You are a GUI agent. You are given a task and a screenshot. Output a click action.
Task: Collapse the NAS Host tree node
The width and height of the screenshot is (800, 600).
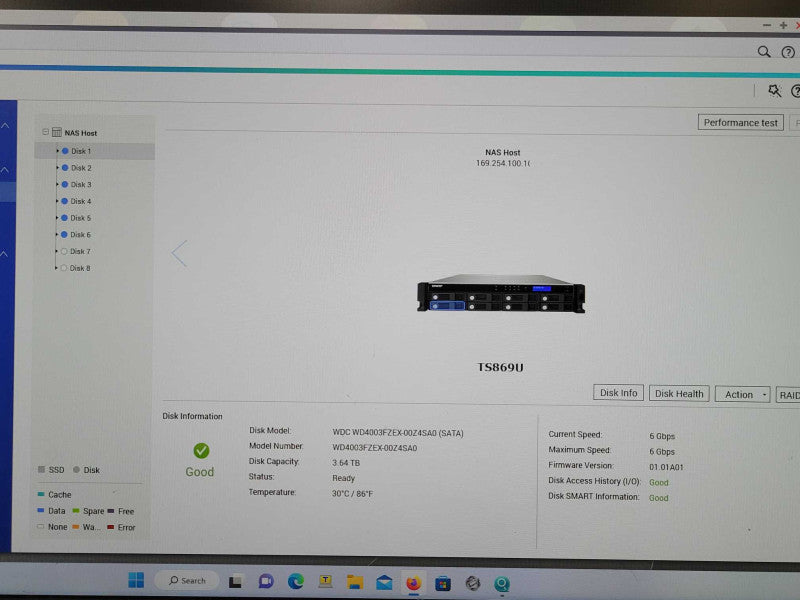pyautogui.click(x=45, y=132)
